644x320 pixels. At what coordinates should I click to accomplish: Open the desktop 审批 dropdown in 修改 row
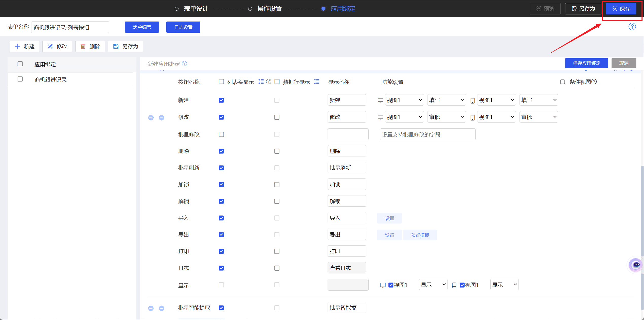[446, 117]
